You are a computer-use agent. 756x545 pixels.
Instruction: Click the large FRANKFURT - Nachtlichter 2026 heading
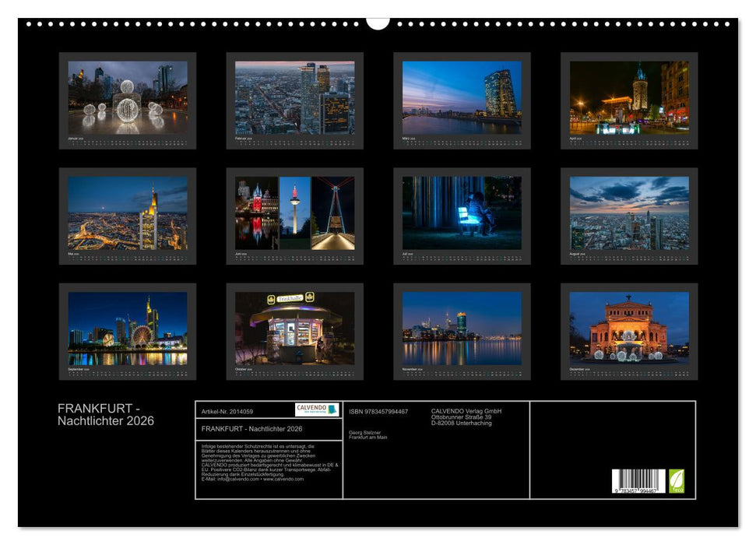[x=106, y=415]
